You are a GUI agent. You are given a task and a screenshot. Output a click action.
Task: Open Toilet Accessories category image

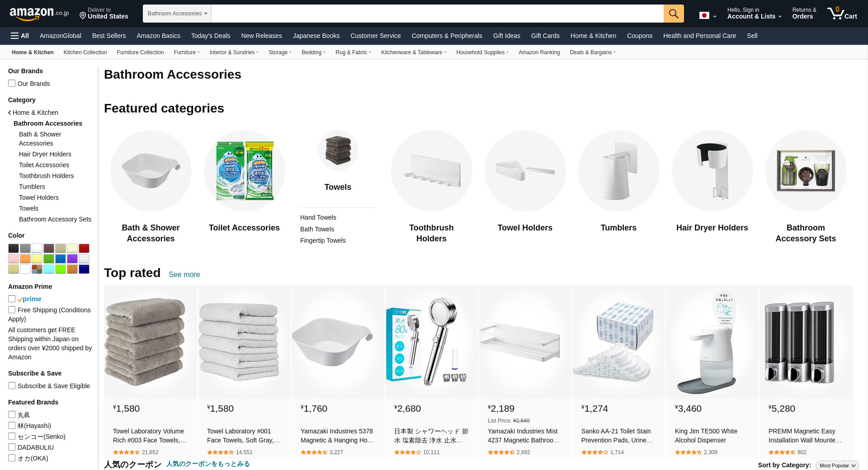244,171
